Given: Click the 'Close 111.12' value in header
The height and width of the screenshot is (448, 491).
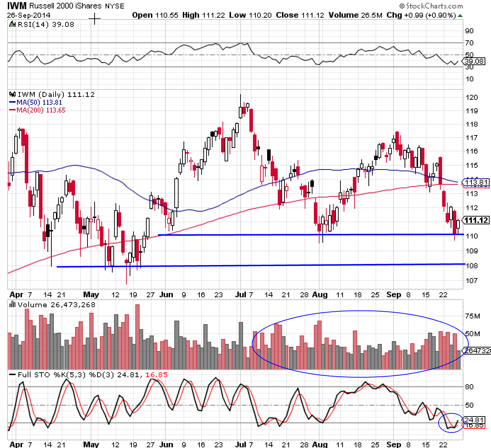Looking at the screenshot, I should (300, 15).
